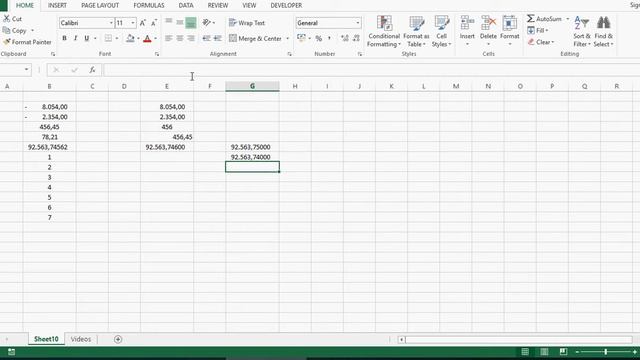
Task: Toggle Wrap Text
Action: [x=247, y=23]
